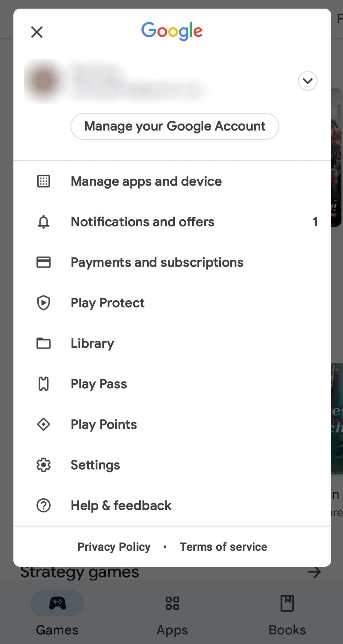This screenshot has height=644, width=343.
Task: Open the Privacy Policy link
Action: 114,547
